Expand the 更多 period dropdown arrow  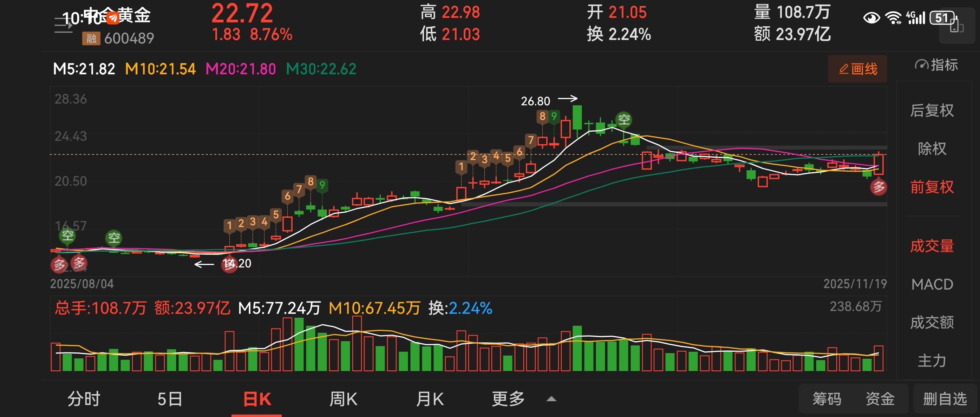551,399
